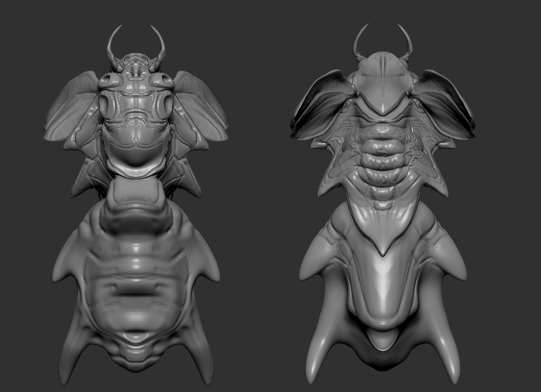The height and width of the screenshot is (392, 541).
Task: Select the right insect sculpt with folded wings
Action: 383,204
